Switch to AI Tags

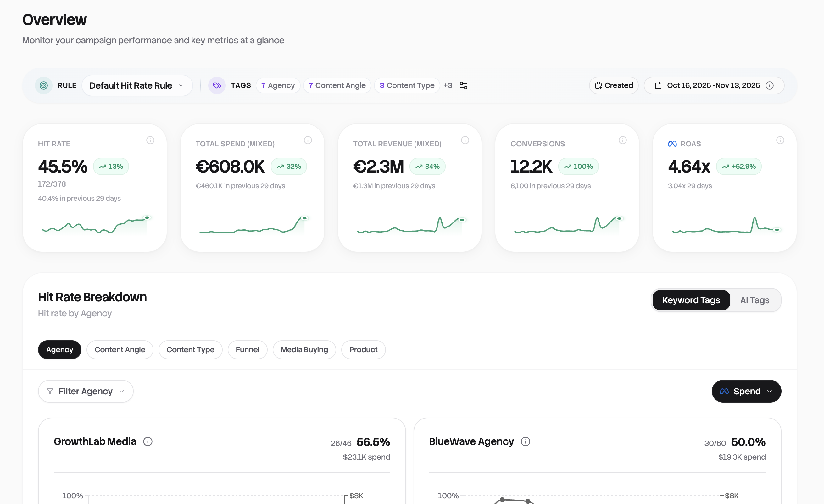pos(754,300)
